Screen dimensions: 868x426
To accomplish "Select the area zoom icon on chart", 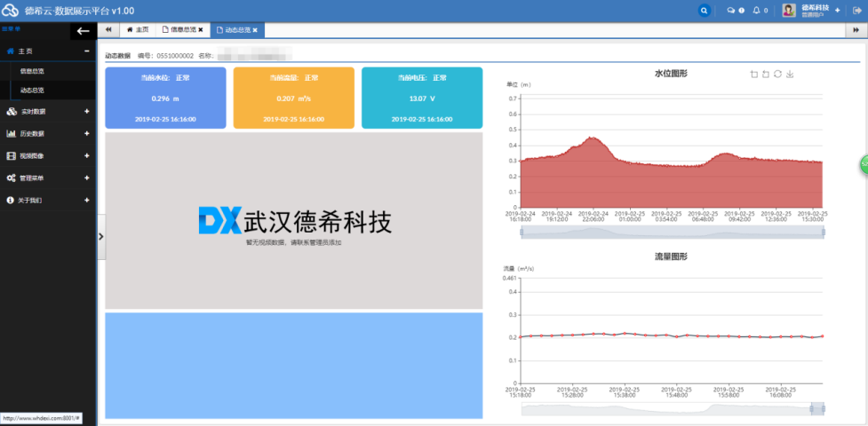I will point(753,74).
